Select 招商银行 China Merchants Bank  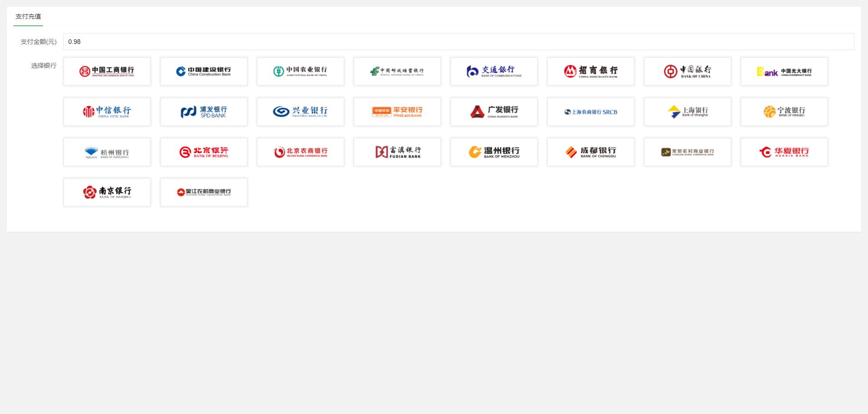[x=591, y=71]
